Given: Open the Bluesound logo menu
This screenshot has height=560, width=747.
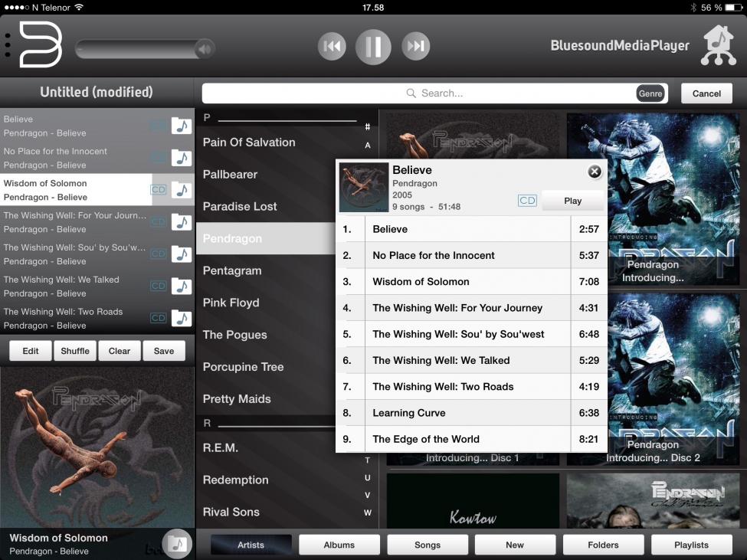Looking at the screenshot, I should tap(41, 44).
